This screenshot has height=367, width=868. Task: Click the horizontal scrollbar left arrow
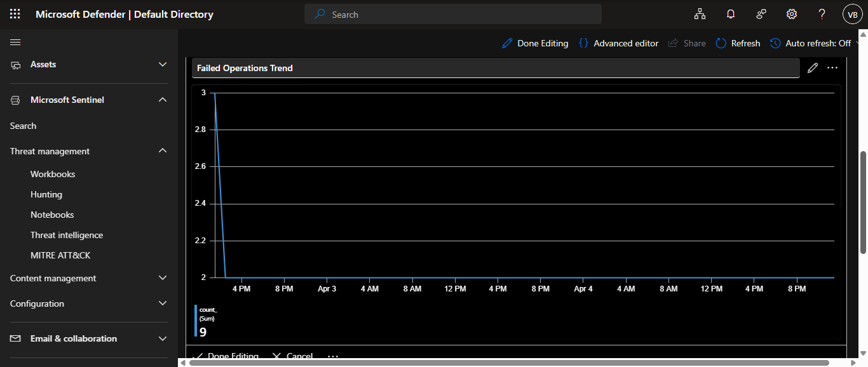click(x=182, y=363)
